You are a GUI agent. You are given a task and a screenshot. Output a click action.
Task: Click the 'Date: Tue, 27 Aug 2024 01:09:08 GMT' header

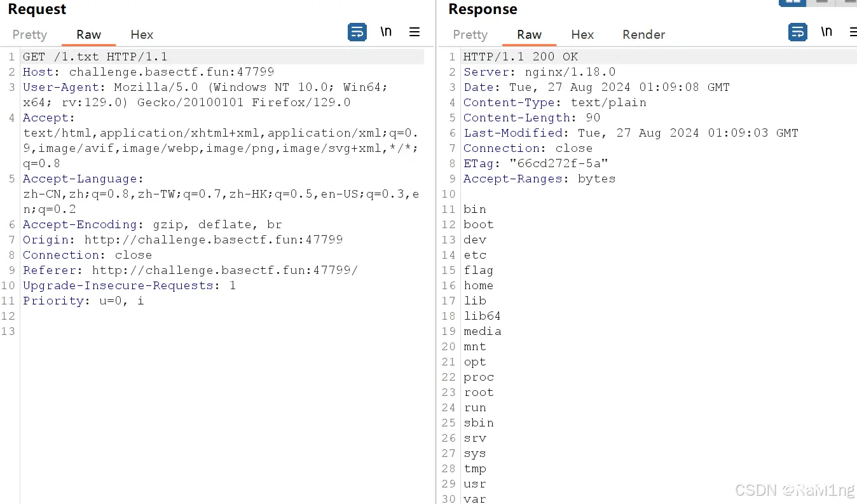tap(597, 87)
